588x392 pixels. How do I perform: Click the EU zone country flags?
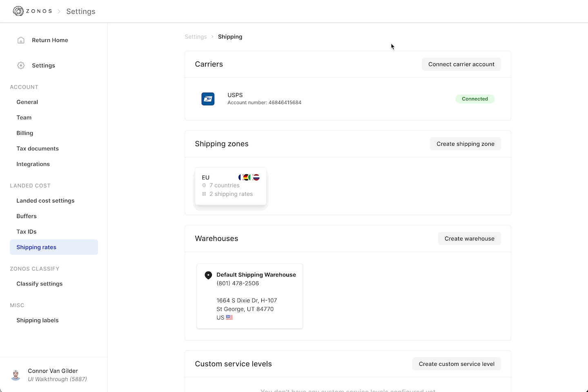coord(249,177)
